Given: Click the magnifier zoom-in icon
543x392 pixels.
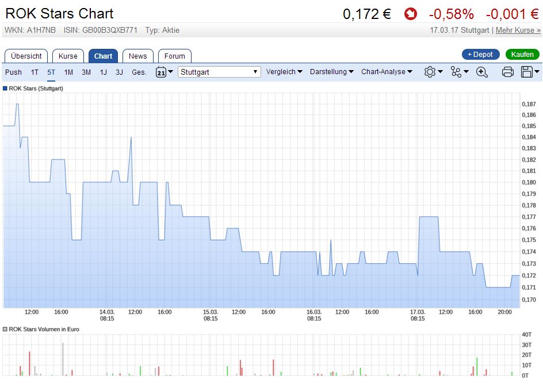Looking at the screenshot, I should (x=481, y=72).
